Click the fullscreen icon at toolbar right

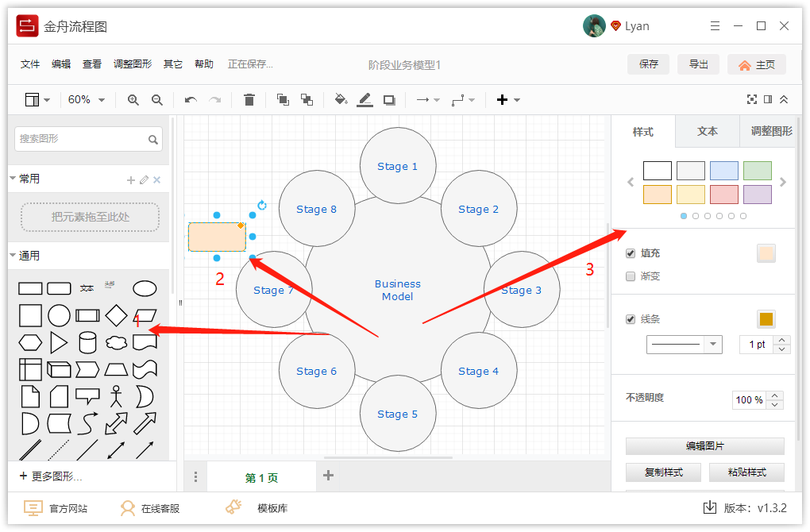pyautogui.click(x=752, y=99)
